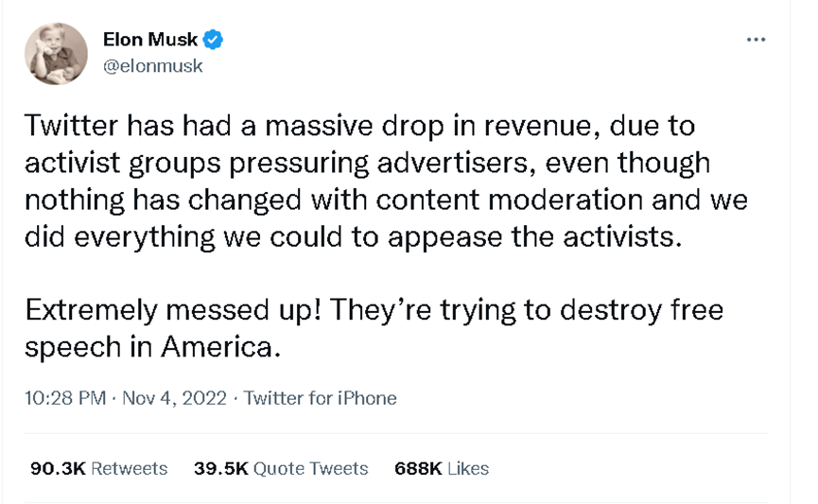
Task: Click the 39.5K quote tweet count
Action: (x=218, y=468)
